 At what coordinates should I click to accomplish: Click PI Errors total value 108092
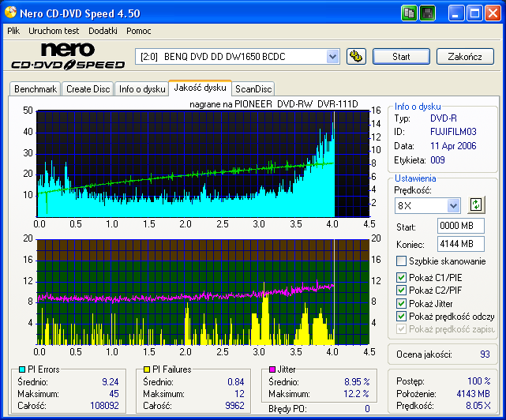104,406
